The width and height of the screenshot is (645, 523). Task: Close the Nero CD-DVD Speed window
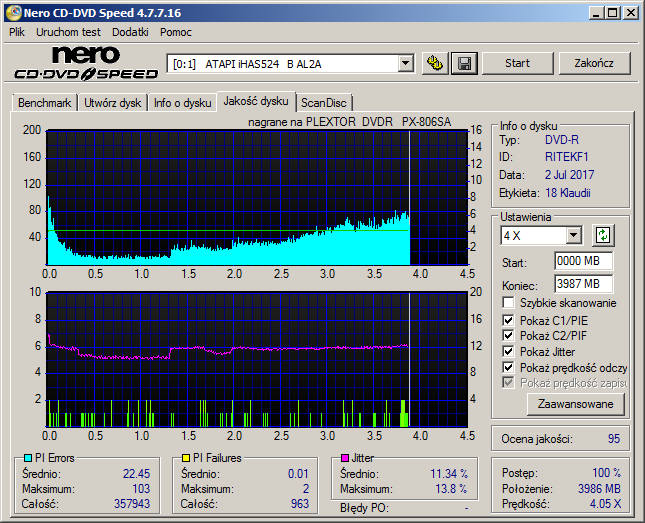(631, 13)
